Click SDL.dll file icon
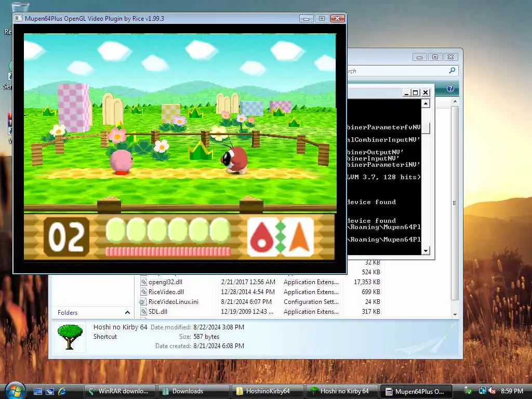532x399 pixels. pos(143,312)
